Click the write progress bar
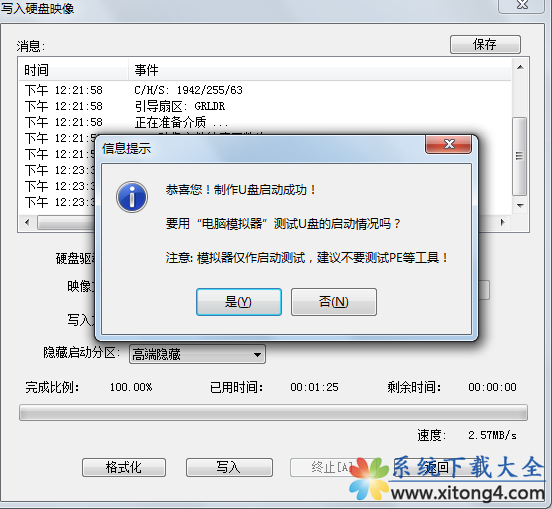This screenshot has width=552, height=509. pyautogui.click(x=273, y=413)
